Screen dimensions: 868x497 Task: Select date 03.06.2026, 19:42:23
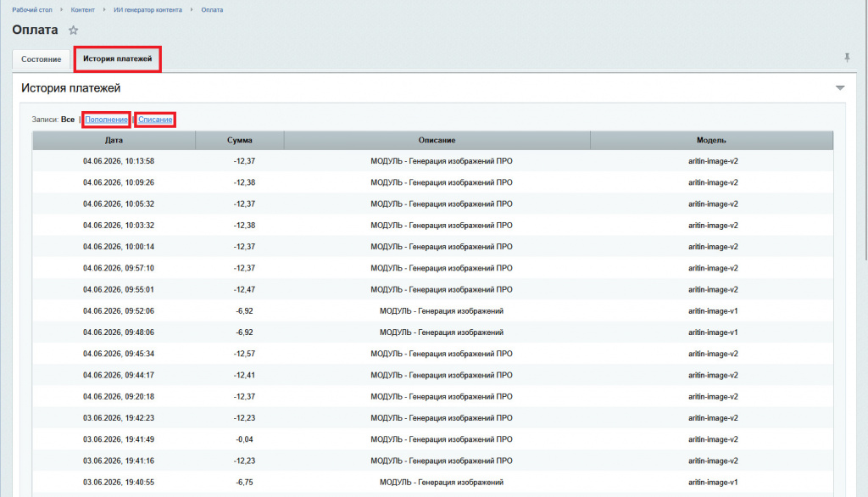pos(119,418)
